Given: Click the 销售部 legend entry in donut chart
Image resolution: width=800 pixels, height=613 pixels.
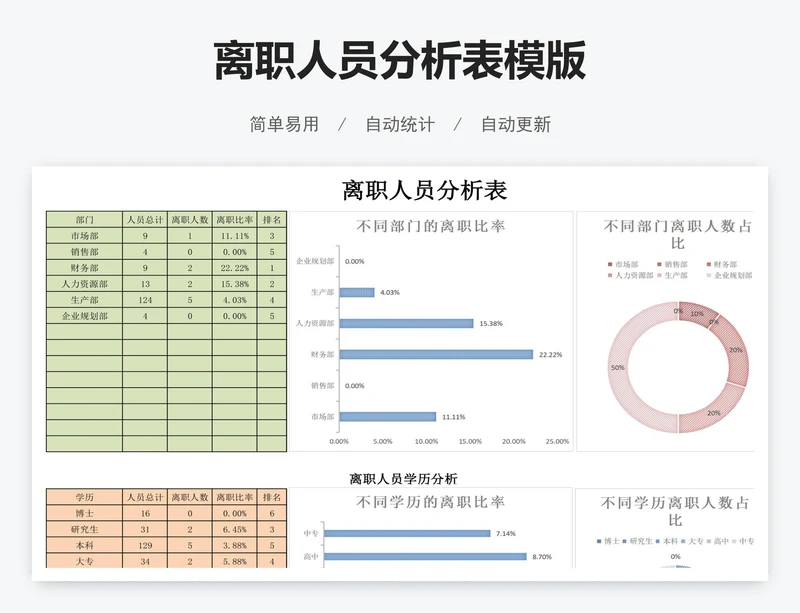Looking at the screenshot, I should tap(672, 264).
